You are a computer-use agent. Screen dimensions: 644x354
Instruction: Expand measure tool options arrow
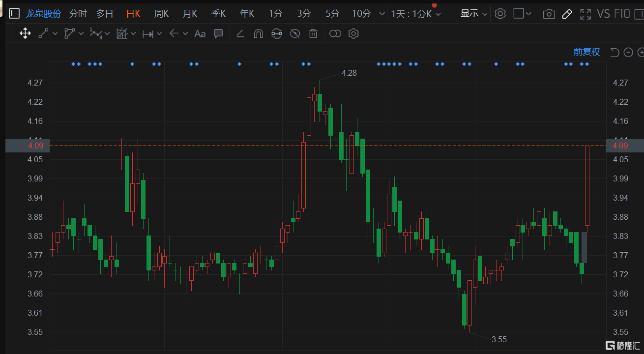(159, 33)
